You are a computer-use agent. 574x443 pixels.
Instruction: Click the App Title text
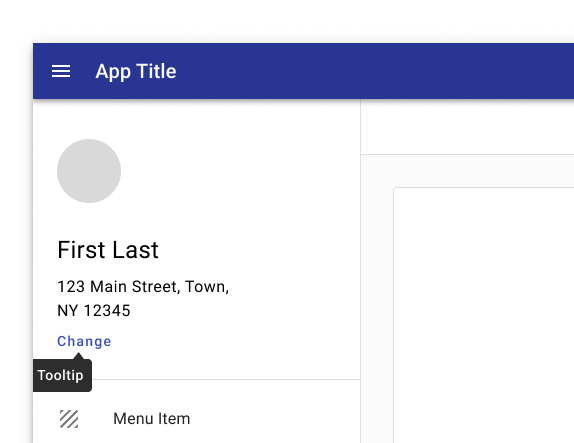136,71
